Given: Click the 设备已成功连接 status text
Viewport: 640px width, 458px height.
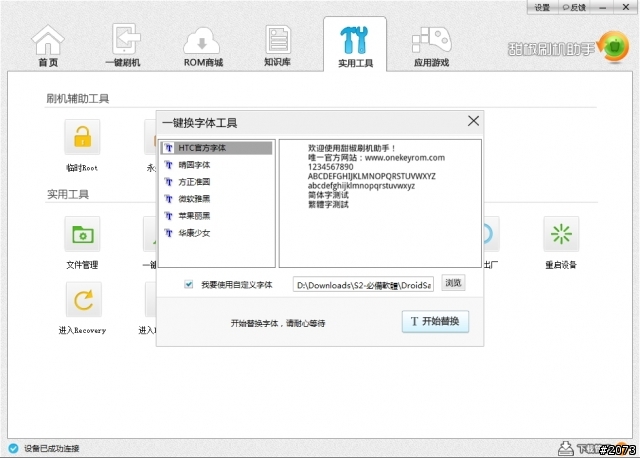Looking at the screenshot, I should pos(51,449).
